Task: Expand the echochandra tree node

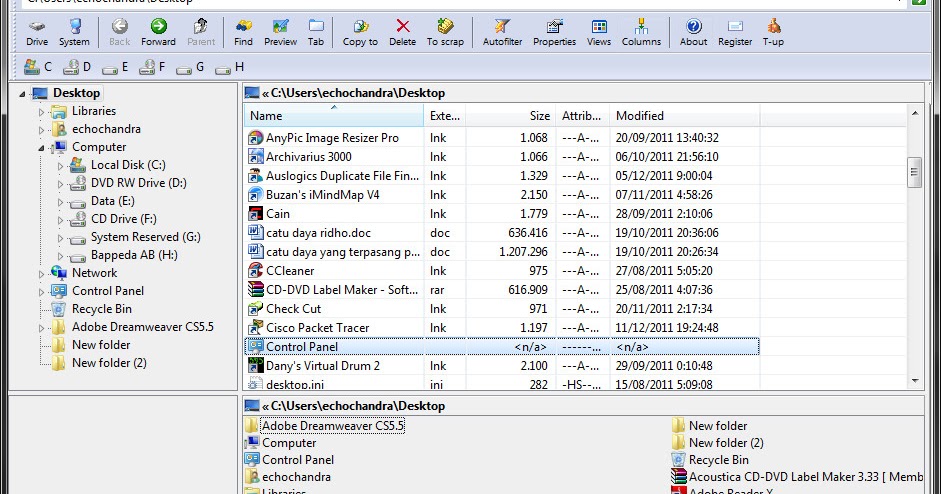Action: (41, 130)
